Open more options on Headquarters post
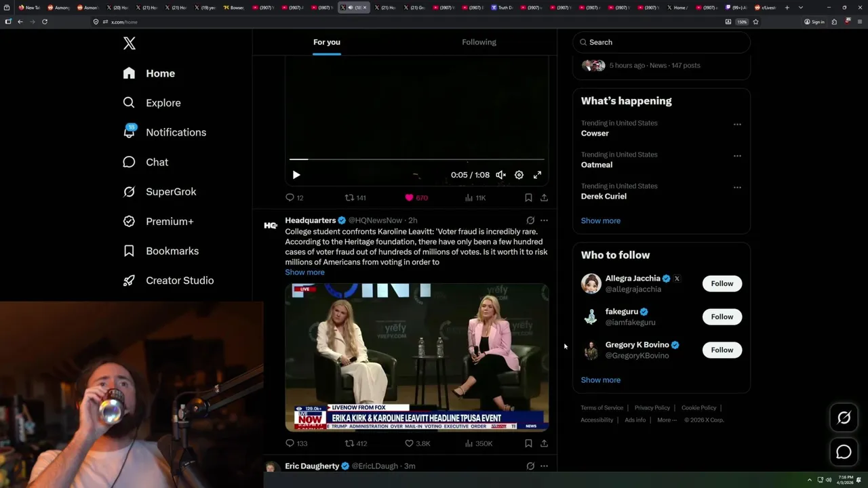868x488 pixels. point(544,220)
